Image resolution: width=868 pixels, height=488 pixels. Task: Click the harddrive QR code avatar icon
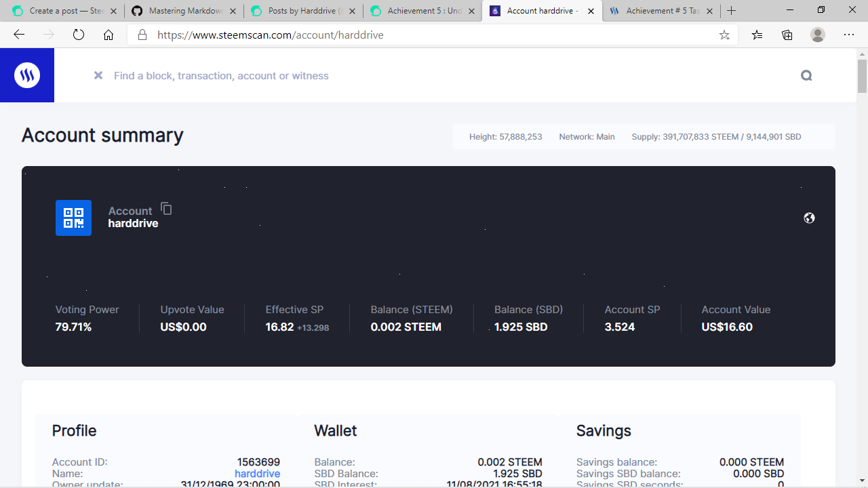pyautogui.click(x=73, y=218)
